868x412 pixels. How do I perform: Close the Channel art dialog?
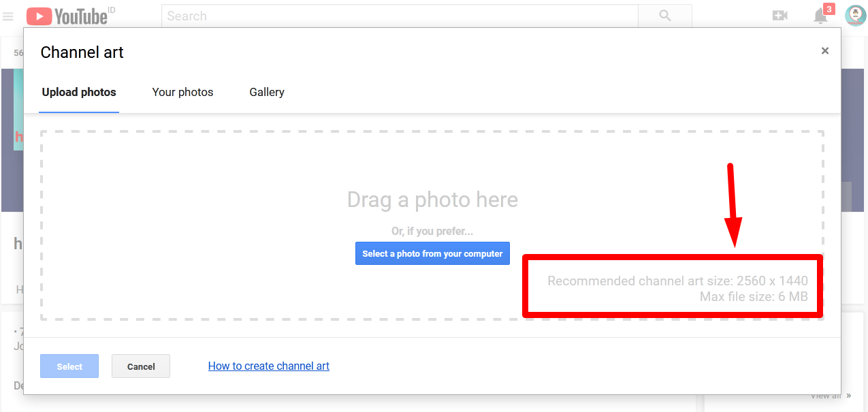[825, 51]
